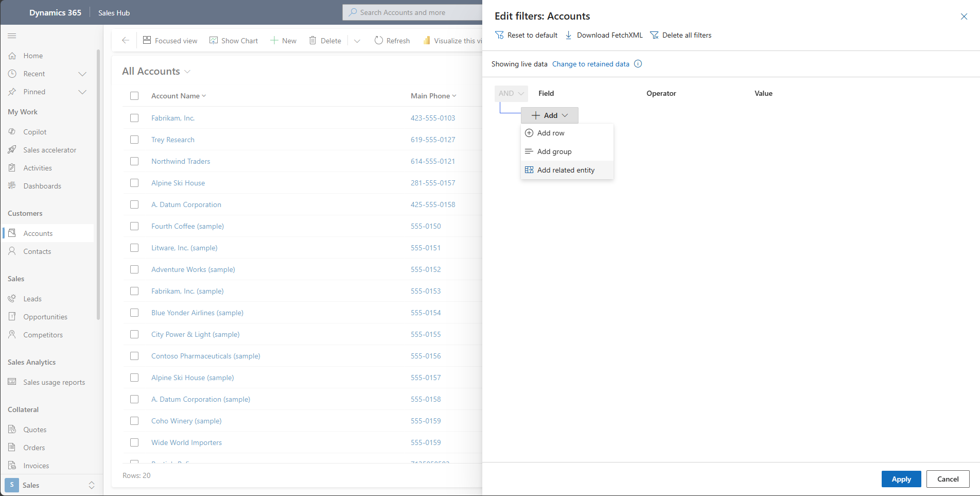Open the Competitors list
The height and width of the screenshot is (496, 980).
click(42, 334)
